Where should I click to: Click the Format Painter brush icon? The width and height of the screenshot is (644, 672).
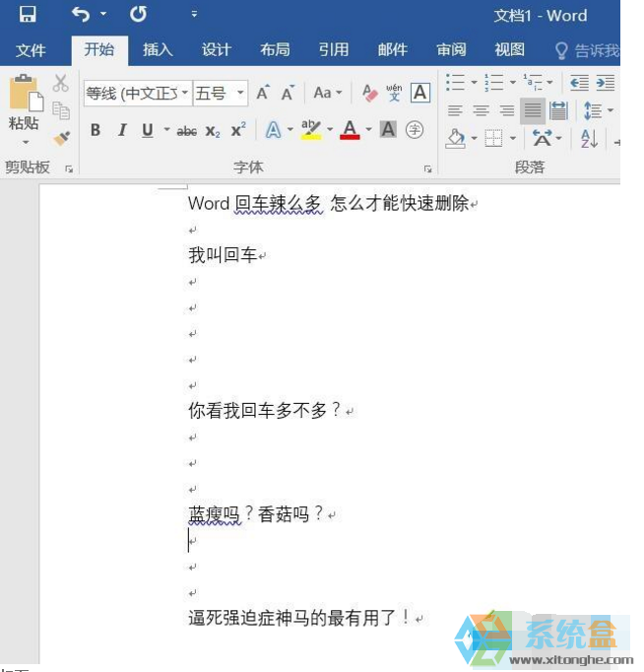61,138
